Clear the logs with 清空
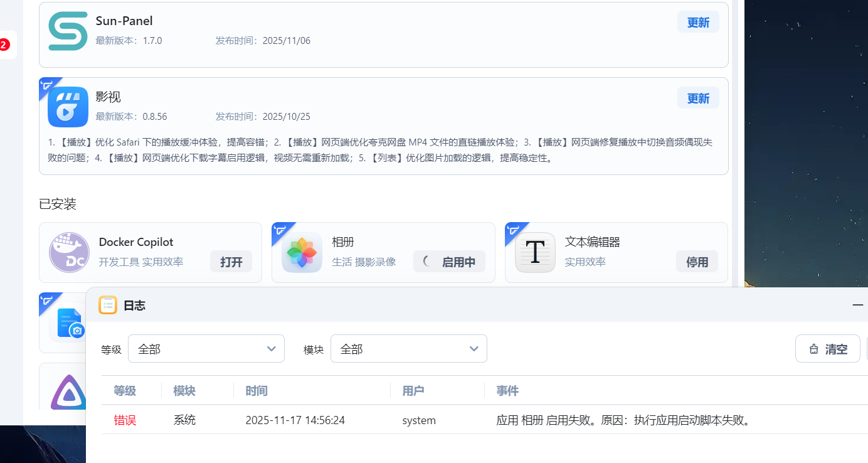The height and width of the screenshot is (463, 868). coord(828,349)
